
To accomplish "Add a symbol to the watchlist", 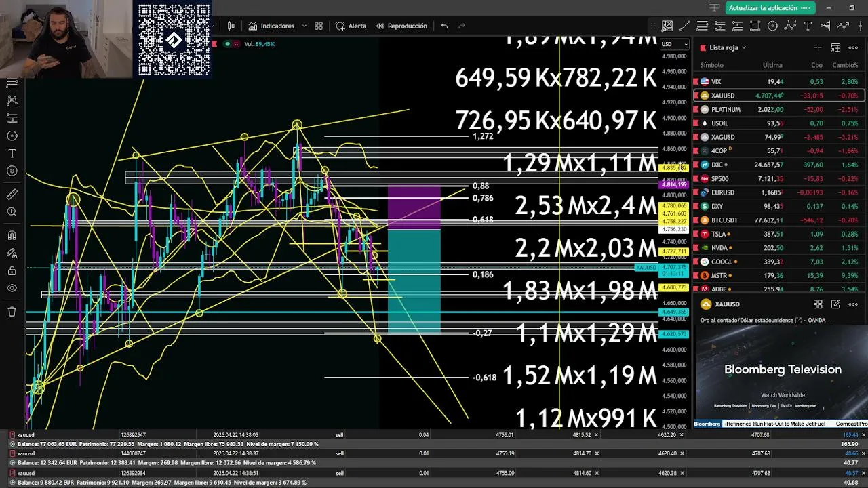I will (x=818, y=47).
